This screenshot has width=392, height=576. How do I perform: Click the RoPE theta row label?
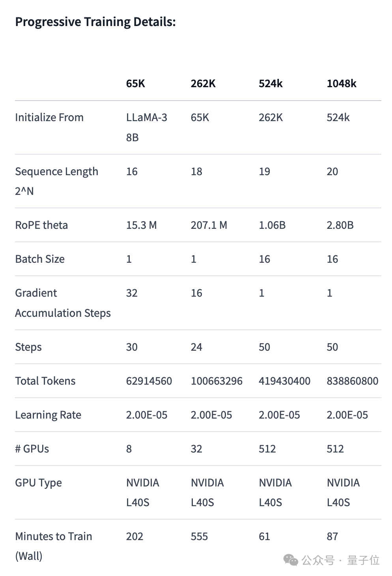coord(41,225)
